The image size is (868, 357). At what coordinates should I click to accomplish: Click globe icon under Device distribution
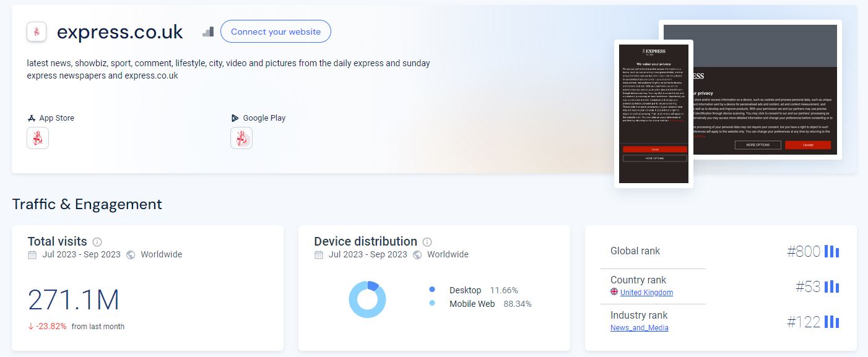pyautogui.click(x=417, y=255)
